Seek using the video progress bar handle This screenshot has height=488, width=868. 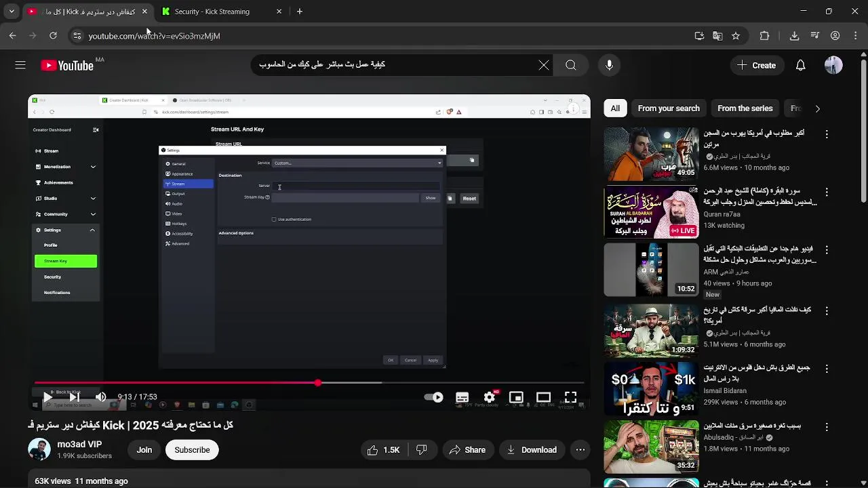(318, 383)
